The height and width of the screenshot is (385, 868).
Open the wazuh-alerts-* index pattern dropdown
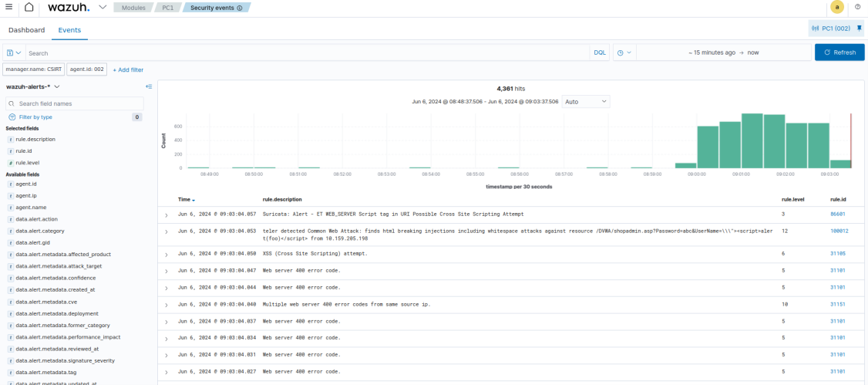click(32, 86)
